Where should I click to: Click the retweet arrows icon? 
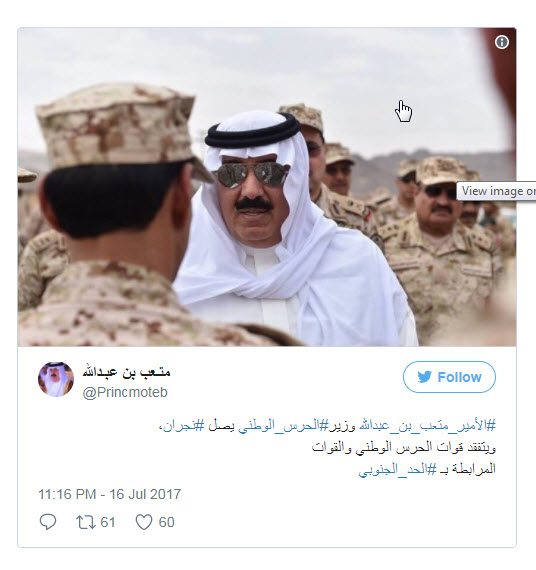86,522
